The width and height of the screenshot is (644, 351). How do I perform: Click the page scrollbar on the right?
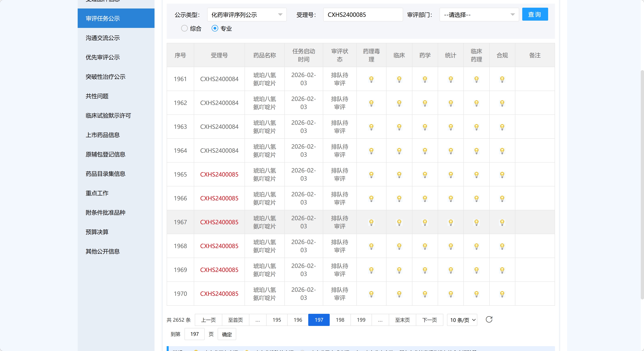[x=642, y=185]
